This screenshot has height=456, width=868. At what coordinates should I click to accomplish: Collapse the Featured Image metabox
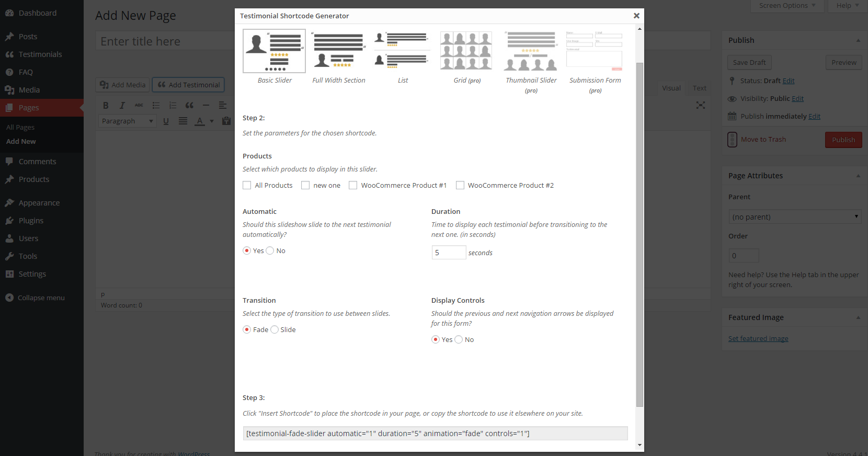858,317
